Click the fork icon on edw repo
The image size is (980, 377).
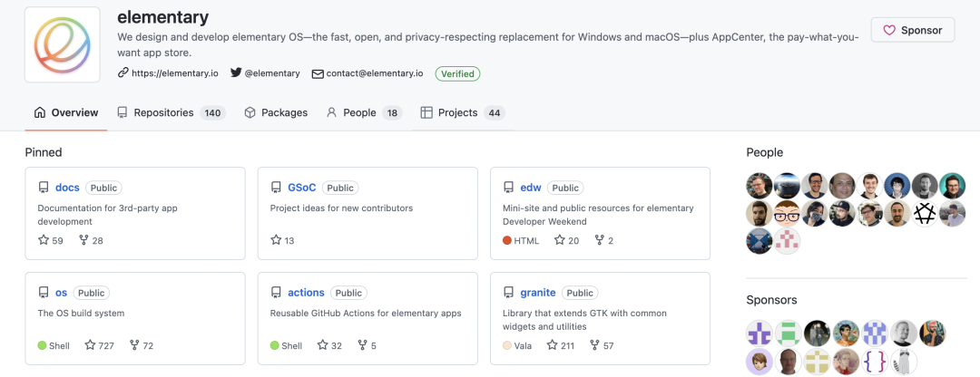click(x=599, y=240)
